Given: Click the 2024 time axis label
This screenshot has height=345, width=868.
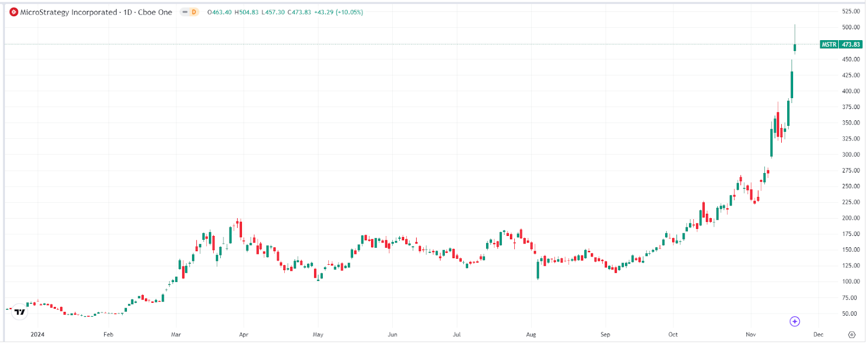Looking at the screenshot, I should click(37, 335).
